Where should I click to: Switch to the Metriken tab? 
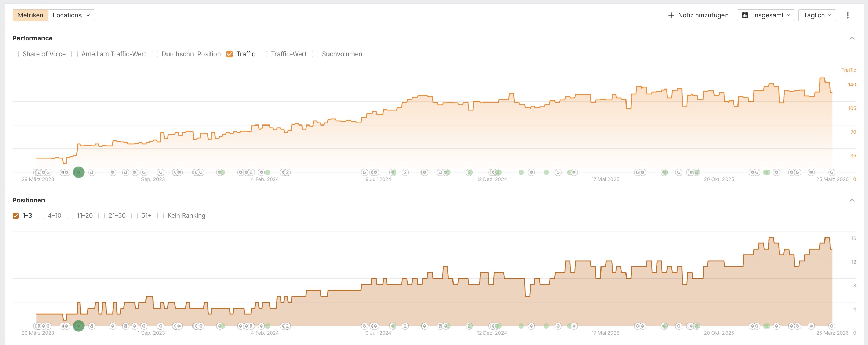pyautogui.click(x=30, y=15)
